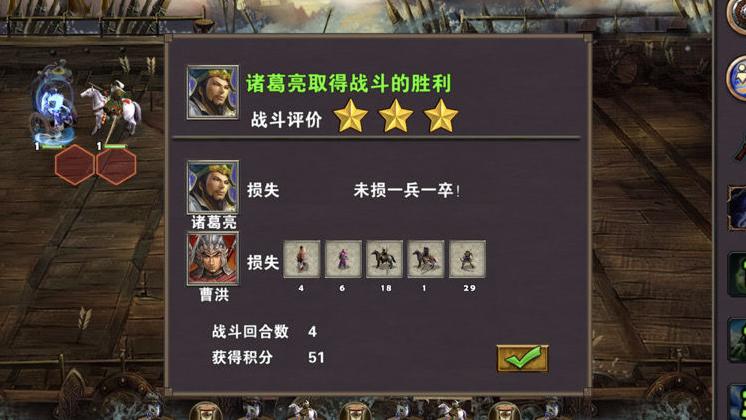
Task: Select the Zhuge Liang portrait in the losses row
Action: coord(213,187)
